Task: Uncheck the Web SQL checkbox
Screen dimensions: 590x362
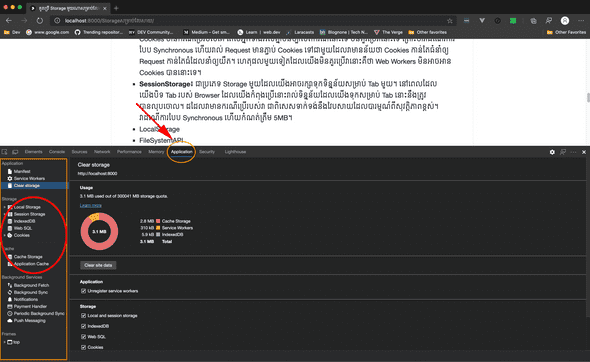Action: click(x=84, y=337)
